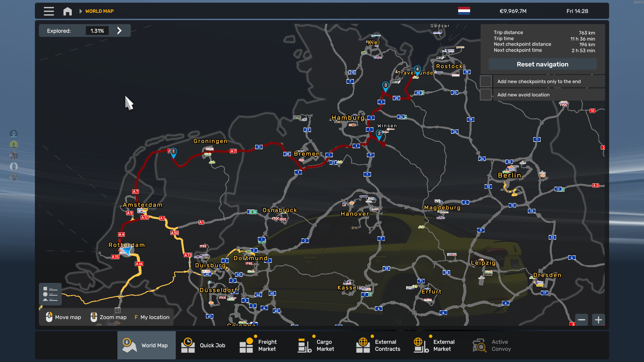Click the Reset navigation button

pos(542,64)
